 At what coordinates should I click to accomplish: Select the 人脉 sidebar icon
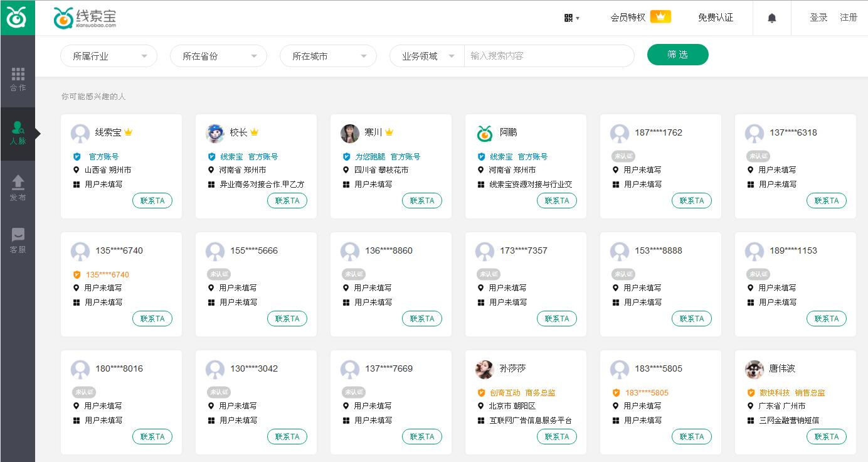pyautogui.click(x=18, y=133)
